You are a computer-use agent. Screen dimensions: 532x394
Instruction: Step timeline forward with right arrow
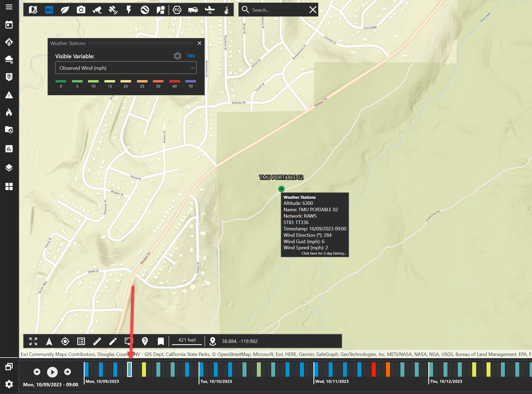(68, 372)
